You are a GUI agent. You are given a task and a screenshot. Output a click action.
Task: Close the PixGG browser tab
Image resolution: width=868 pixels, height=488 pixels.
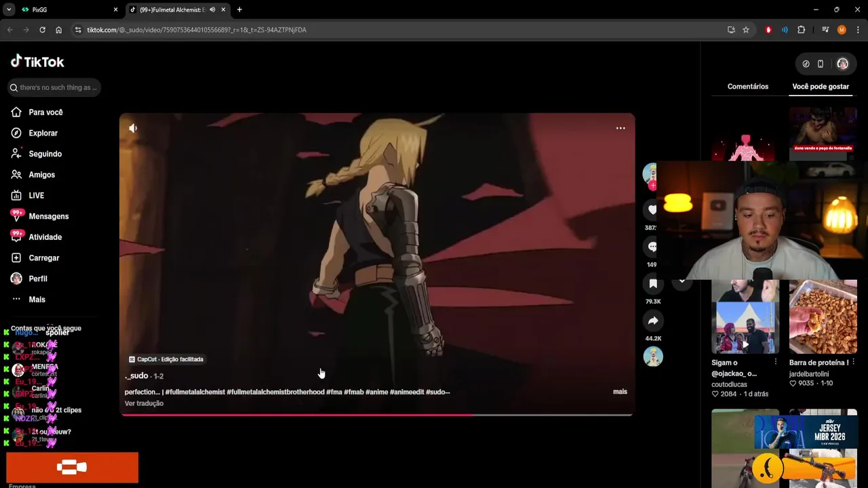[x=115, y=9]
